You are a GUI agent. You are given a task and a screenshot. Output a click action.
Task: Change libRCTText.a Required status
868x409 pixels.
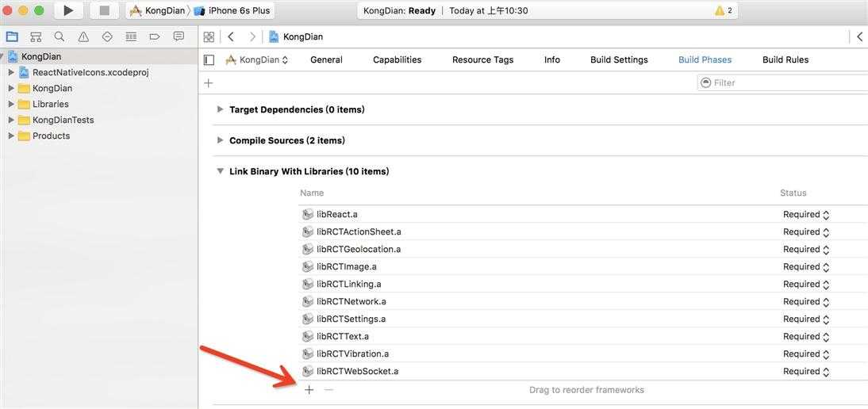[806, 336]
